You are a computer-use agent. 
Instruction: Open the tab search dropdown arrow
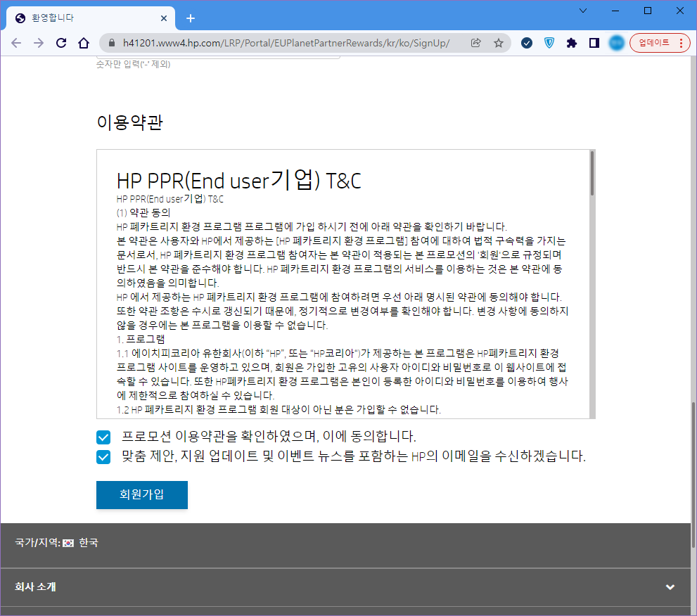click(583, 11)
